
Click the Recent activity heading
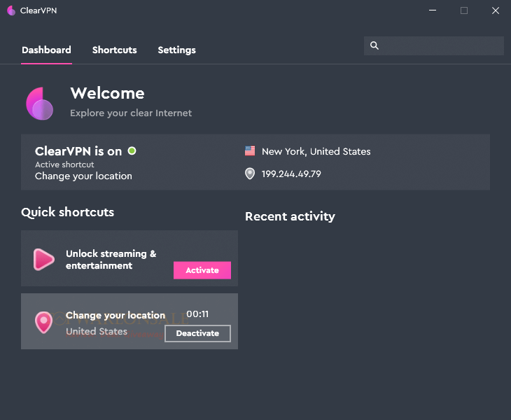(x=290, y=216)
